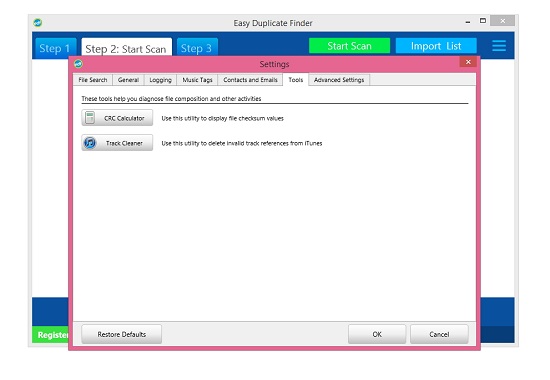
Task: Click the 'These tools help you diagnose' description
Action: tap(171, 99)
